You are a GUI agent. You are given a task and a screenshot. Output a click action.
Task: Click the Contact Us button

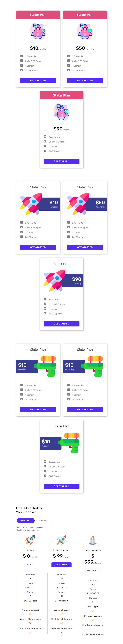[93, 571]
